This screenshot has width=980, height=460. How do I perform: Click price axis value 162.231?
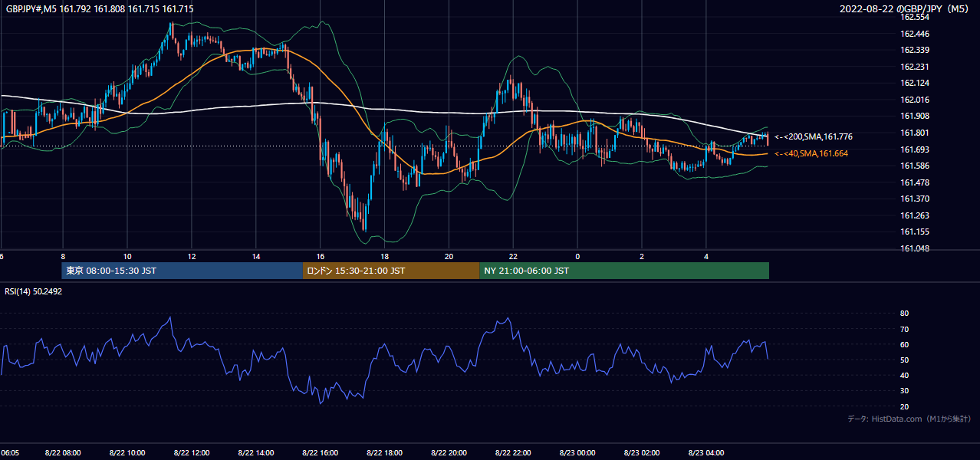[914, 67]
